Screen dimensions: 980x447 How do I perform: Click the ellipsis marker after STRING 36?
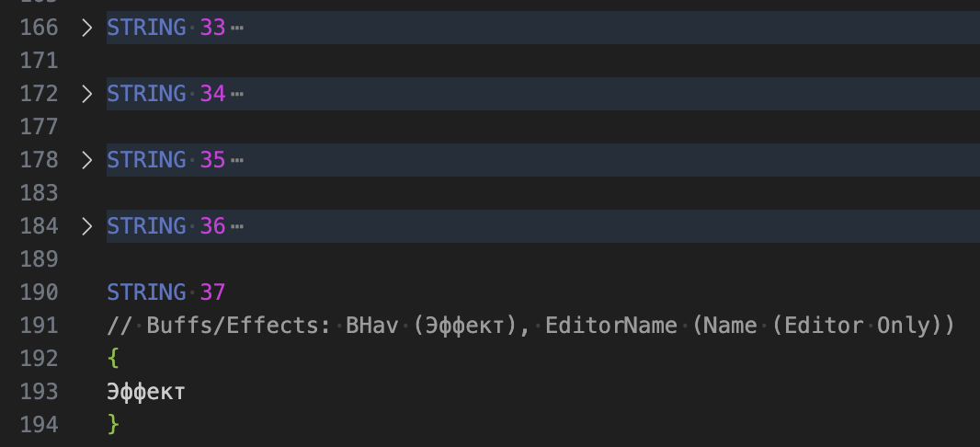tap(237, 226)
